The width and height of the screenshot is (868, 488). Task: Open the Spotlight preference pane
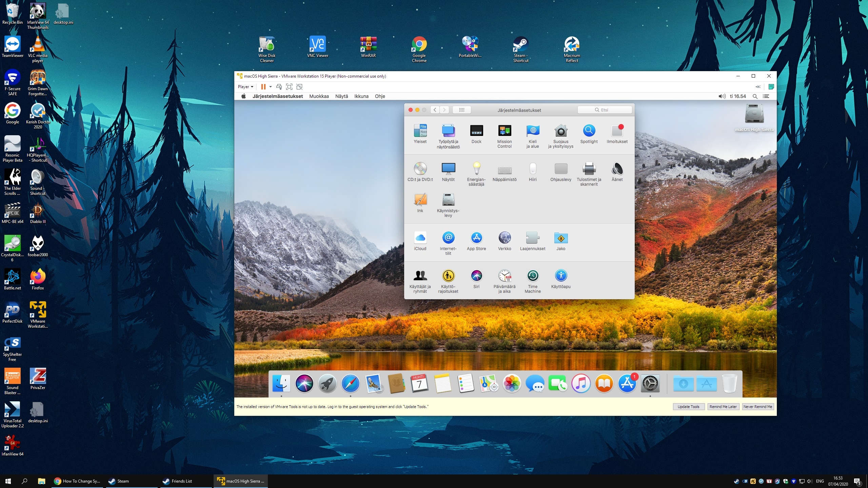coord(589,131)
